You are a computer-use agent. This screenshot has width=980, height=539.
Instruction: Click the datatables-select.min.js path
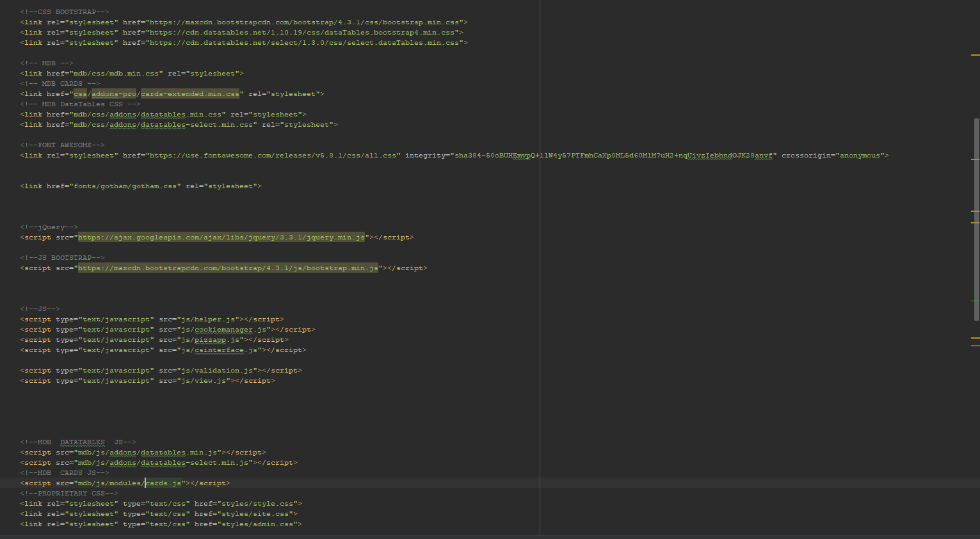point(163,463)
